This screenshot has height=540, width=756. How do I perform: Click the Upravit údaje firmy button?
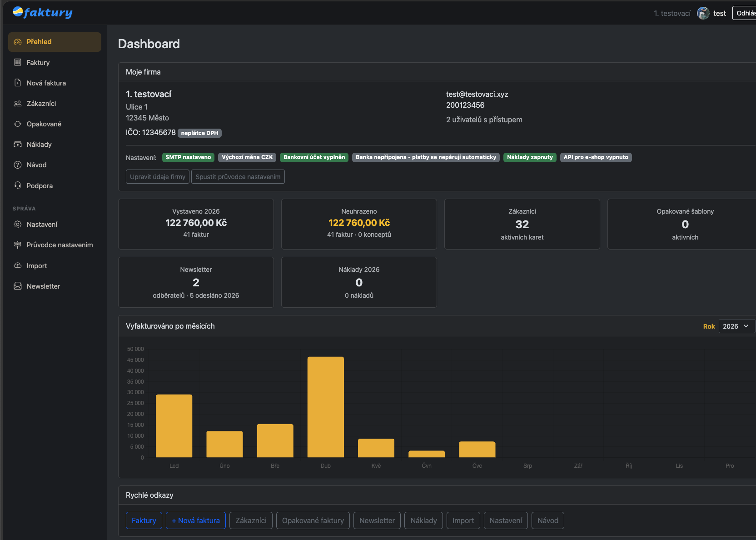pyautogui.click(x=158, y=177)
